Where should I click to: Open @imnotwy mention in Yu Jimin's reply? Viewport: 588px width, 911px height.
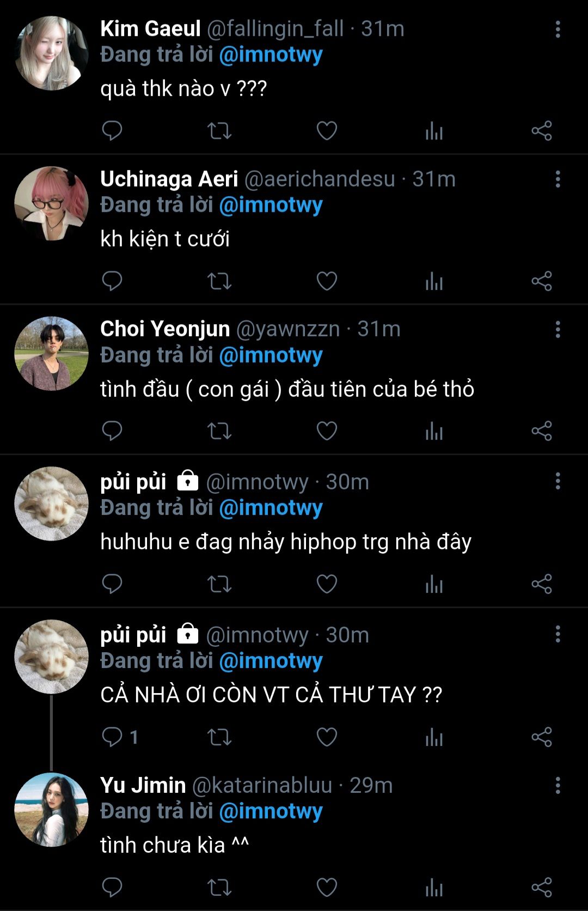[271, 811]
